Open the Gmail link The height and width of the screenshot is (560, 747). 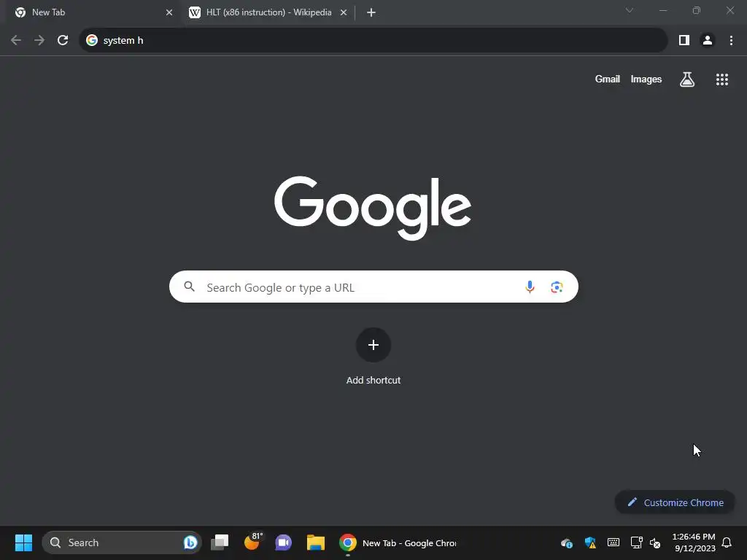click(608, 79)
